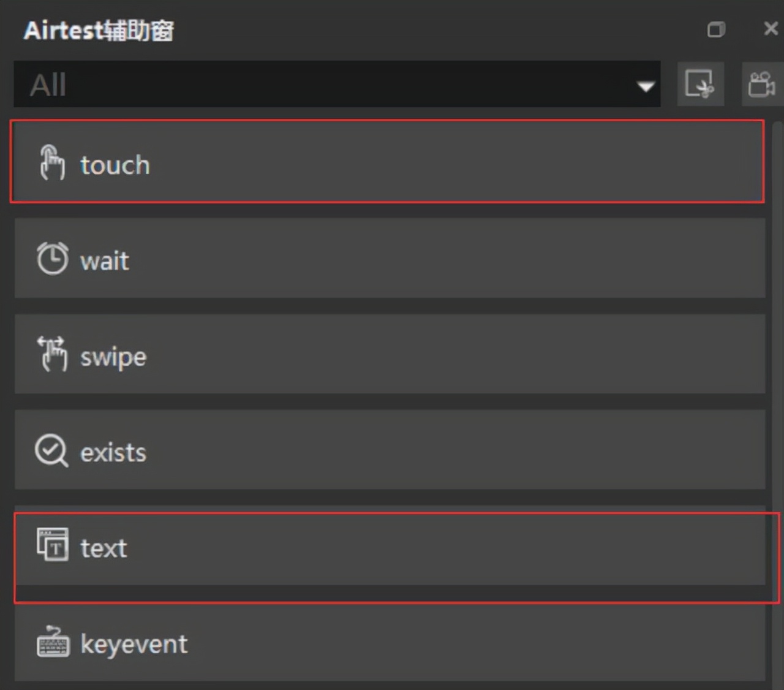Click the dropdown arrow next to All

tap(646, 86)
